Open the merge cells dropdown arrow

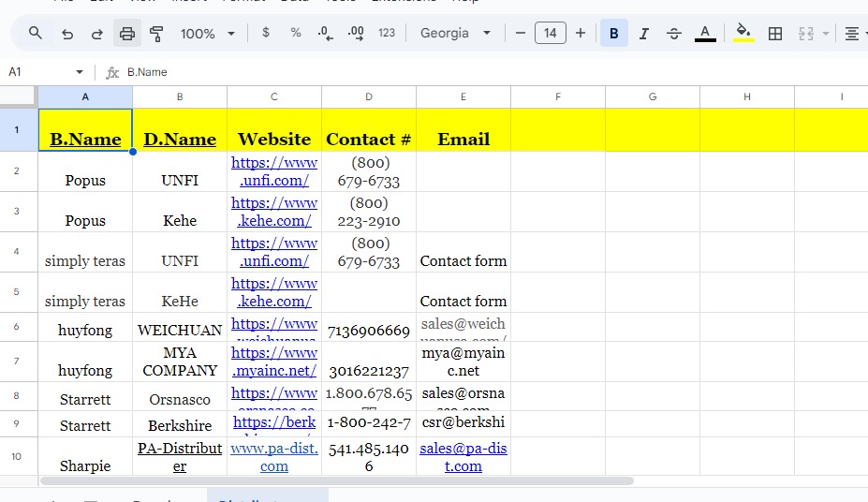[x=825, y=34]
